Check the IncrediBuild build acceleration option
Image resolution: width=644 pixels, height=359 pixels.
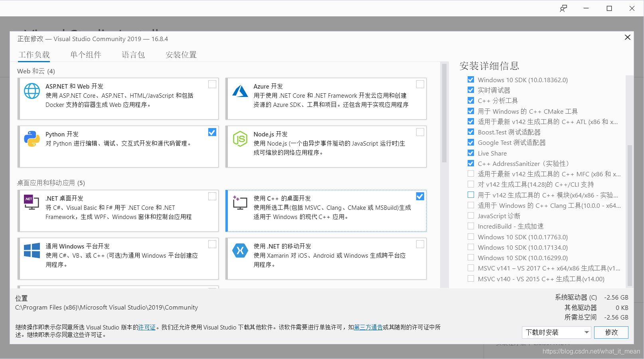pyautogui.click(x=471, y=226)
